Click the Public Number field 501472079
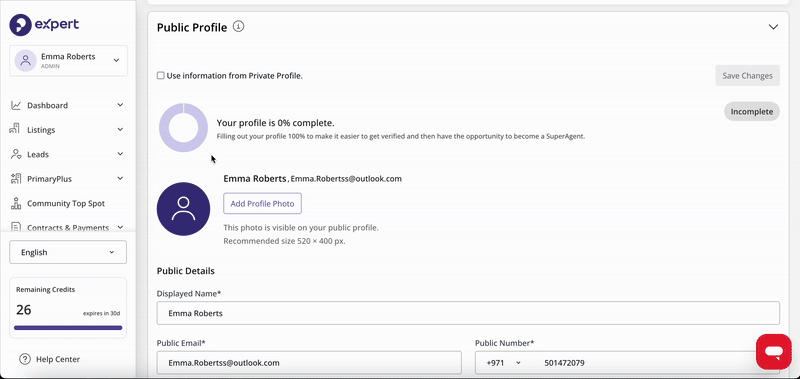800x379 pixels. tap(564, 363)
